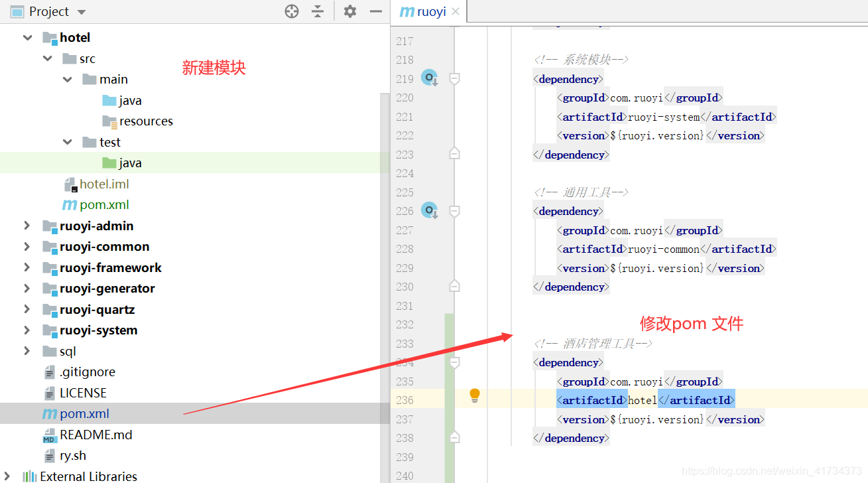Click the gutter navigate icon at line 226

click(x=430, y=211)
